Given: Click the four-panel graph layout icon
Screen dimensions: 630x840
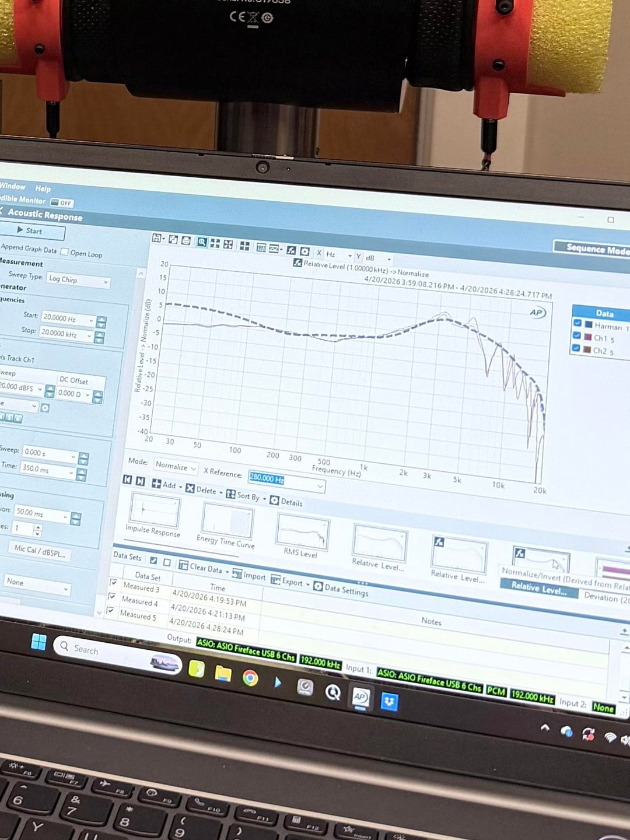Looking at the screenshot, I should [x=244, y=246].
